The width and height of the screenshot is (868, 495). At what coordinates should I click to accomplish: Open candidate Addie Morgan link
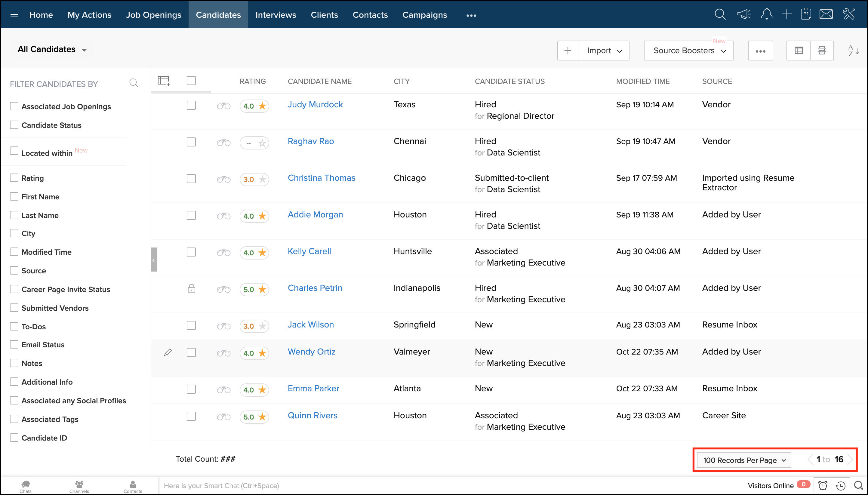coord(315,214)
